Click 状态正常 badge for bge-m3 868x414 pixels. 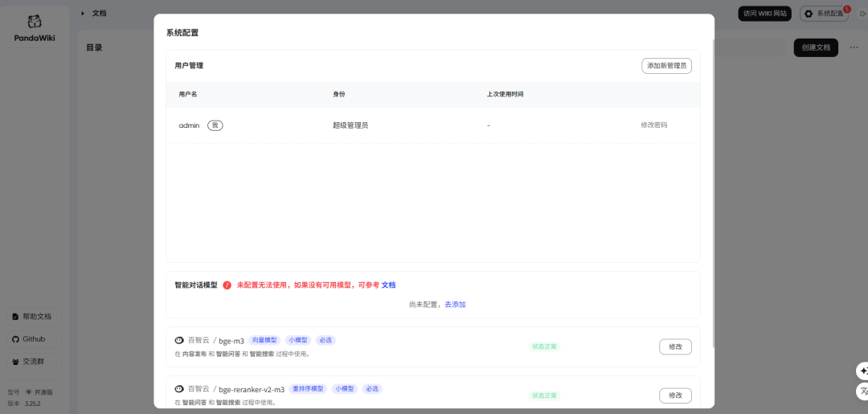544,347
